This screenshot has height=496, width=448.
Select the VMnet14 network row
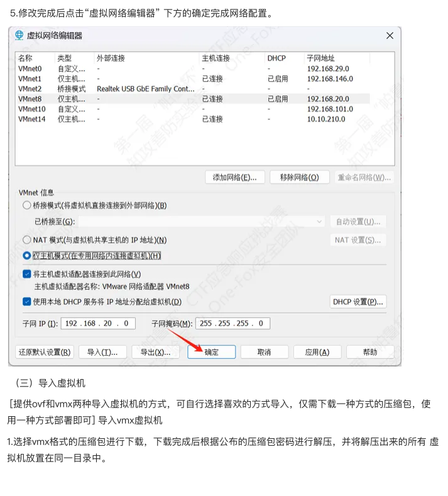[x=31, y=119]
